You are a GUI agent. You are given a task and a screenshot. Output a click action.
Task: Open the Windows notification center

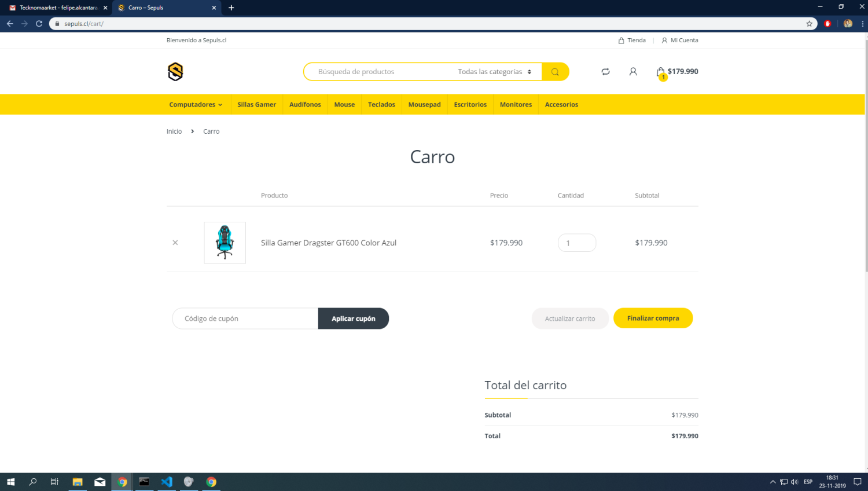pos(858,482)
